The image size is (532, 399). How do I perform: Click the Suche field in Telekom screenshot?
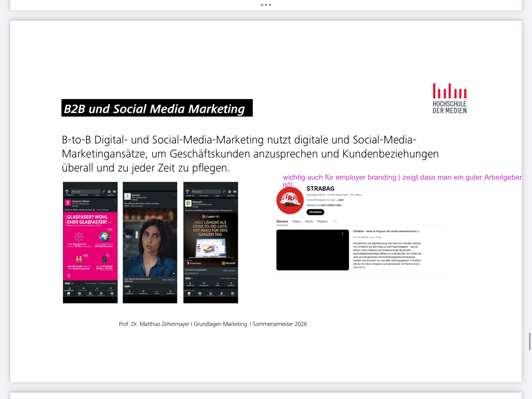[86, 192]
